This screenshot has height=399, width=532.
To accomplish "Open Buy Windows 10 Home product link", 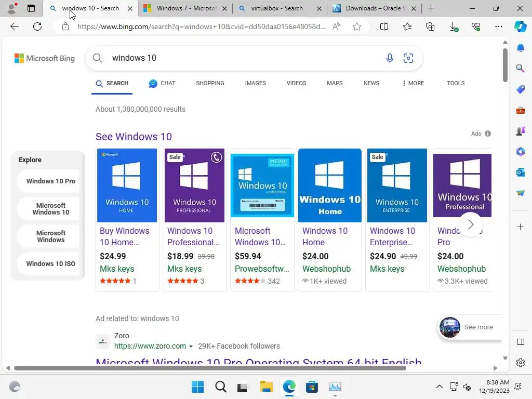I will coord(125,236).
